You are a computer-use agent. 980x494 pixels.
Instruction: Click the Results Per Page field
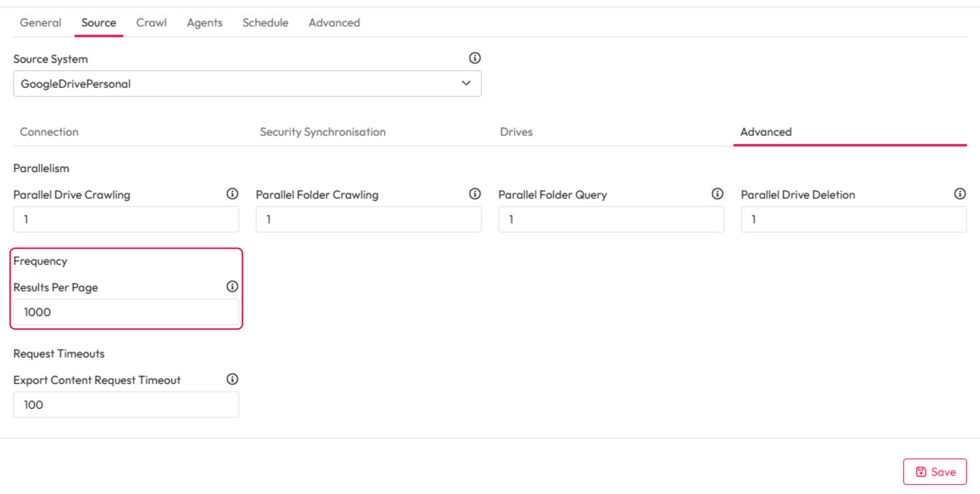[126, 312]
